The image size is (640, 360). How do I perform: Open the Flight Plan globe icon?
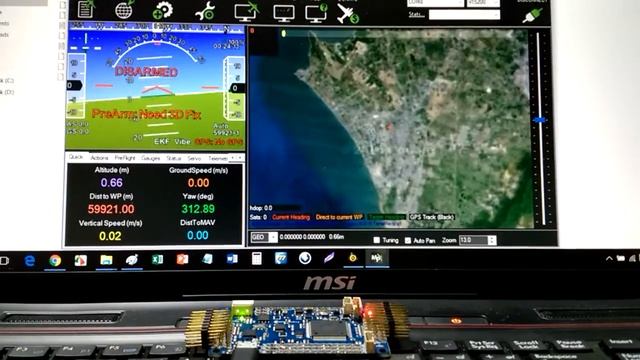click(124, 9)
